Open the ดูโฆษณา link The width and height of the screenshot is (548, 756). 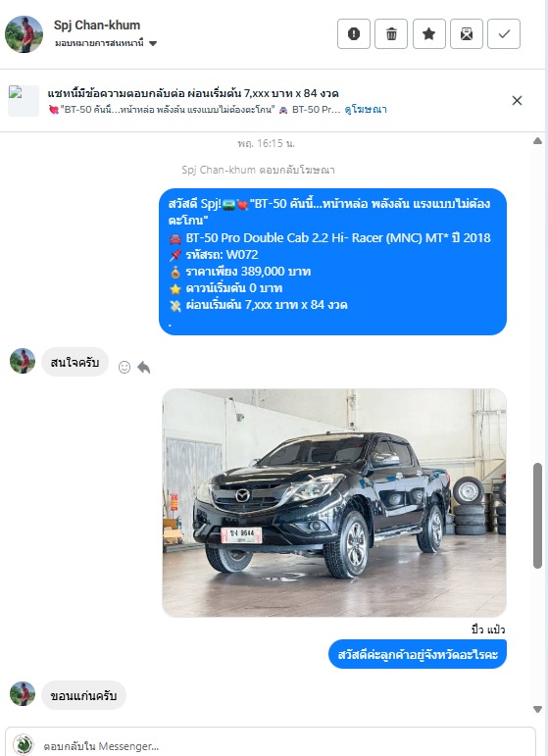click(366, 110)
